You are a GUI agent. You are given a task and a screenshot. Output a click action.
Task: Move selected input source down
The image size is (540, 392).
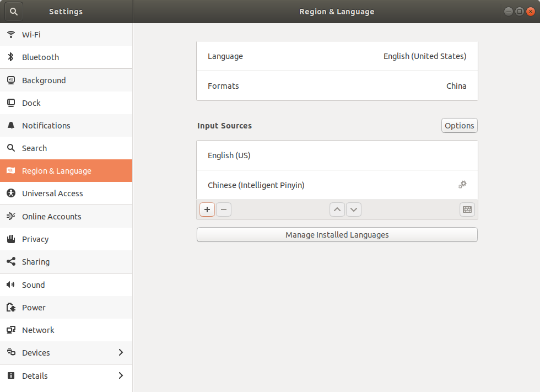(353, 210)
